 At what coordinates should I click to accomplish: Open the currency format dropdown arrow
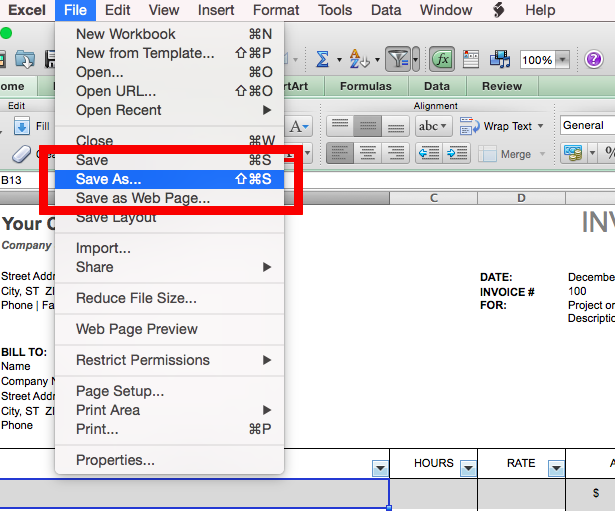pos(592,153)
